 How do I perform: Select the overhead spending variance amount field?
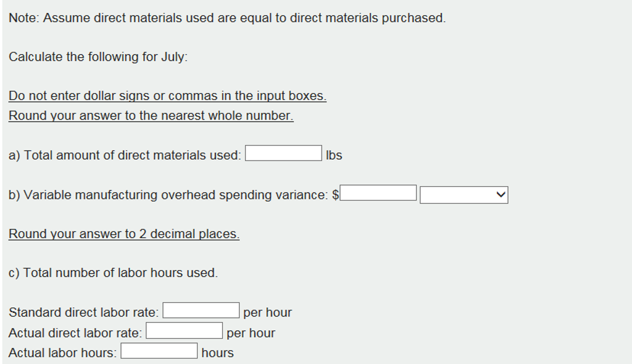(379, 192)
